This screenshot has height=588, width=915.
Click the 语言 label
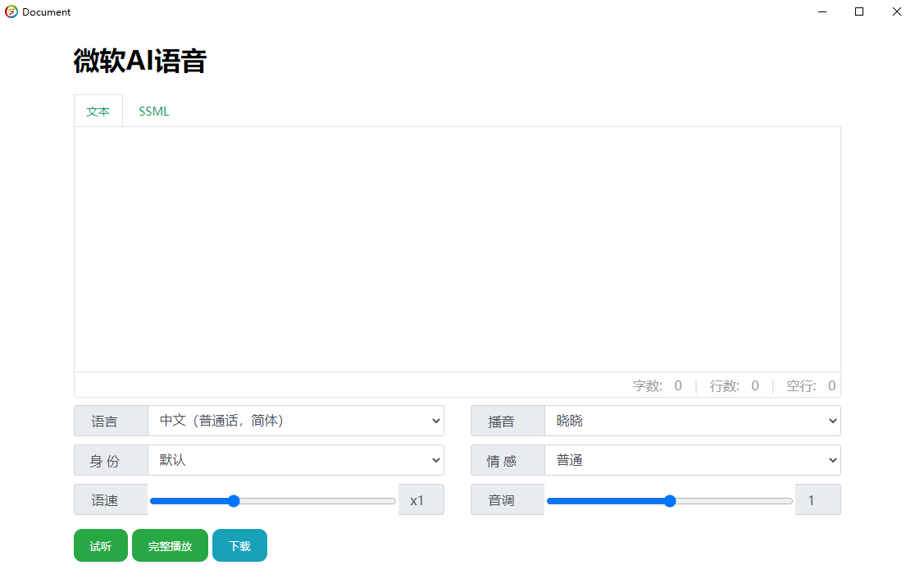(x=111, y=421)
